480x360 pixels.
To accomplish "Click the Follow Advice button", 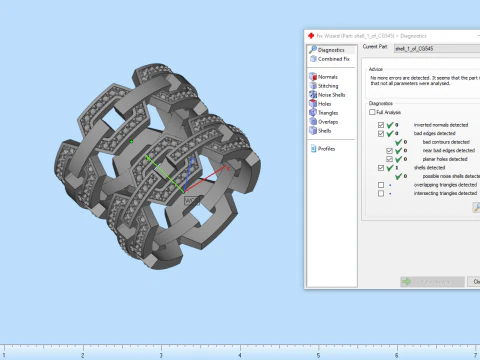I will pyautogui.click(x=432, y=282).
